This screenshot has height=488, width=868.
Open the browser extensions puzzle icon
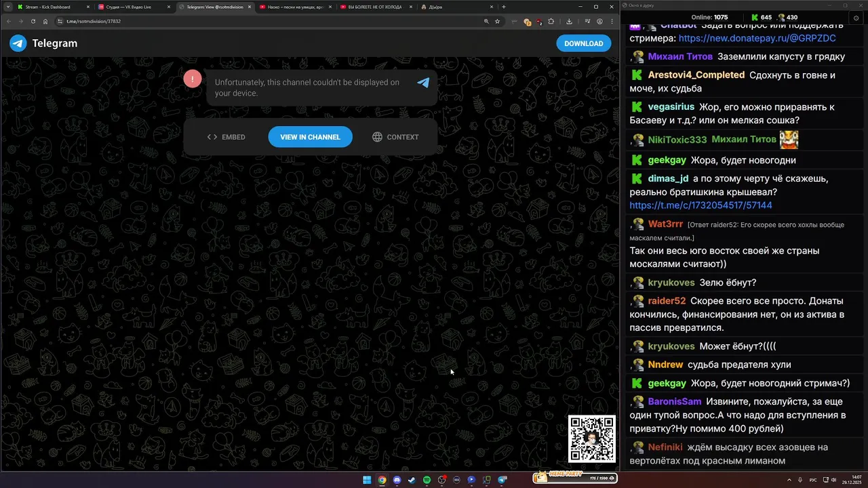(x=551, y=21)
